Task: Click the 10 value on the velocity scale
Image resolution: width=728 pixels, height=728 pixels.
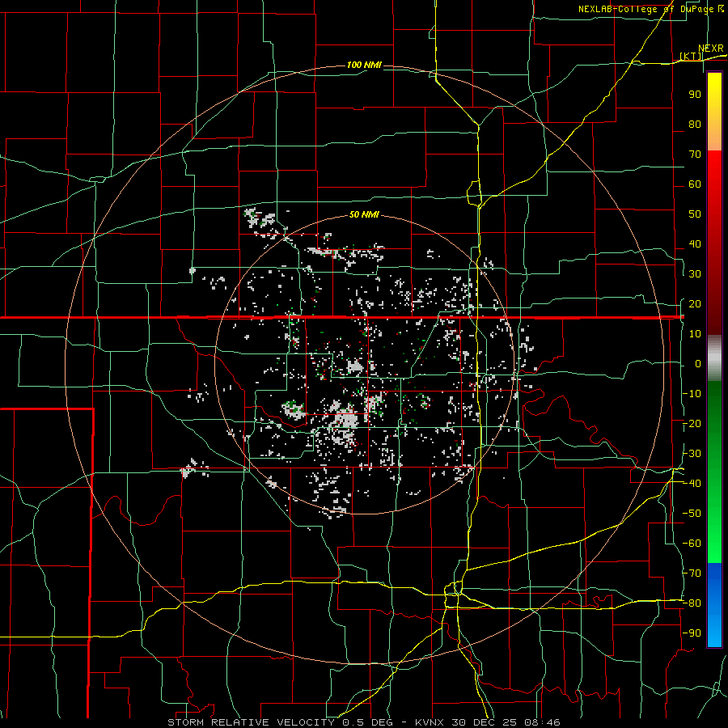Action: coord(695,334)
